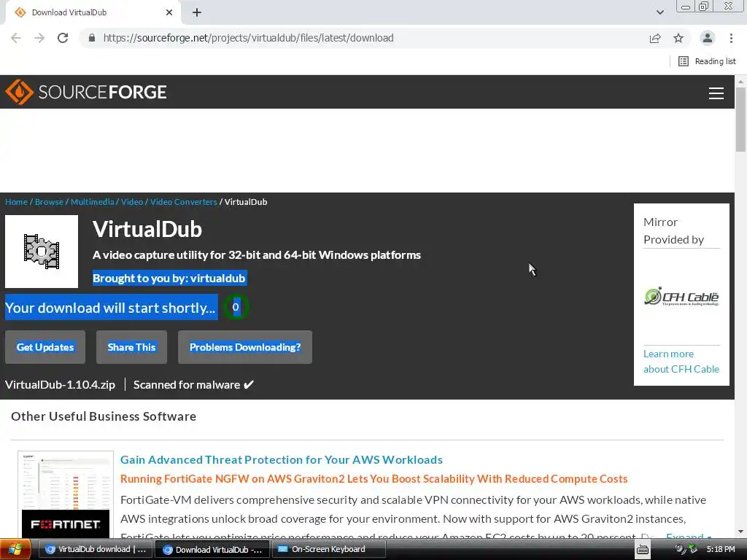Switch to VirtualDub download taskbar window
The width and height of the screenshot is (747, 560).
pyautogui.click(x=96, y=550)
